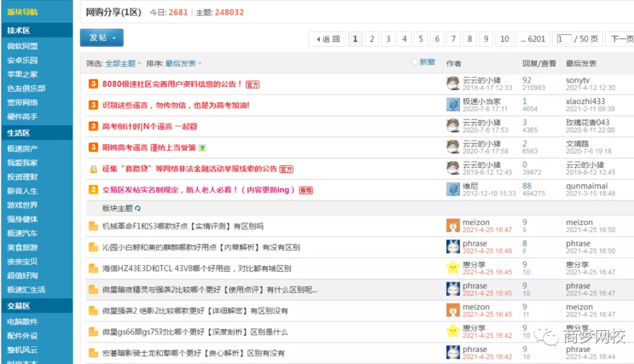Open 安卓乐园 in sidebar

[x=23, y=60]
